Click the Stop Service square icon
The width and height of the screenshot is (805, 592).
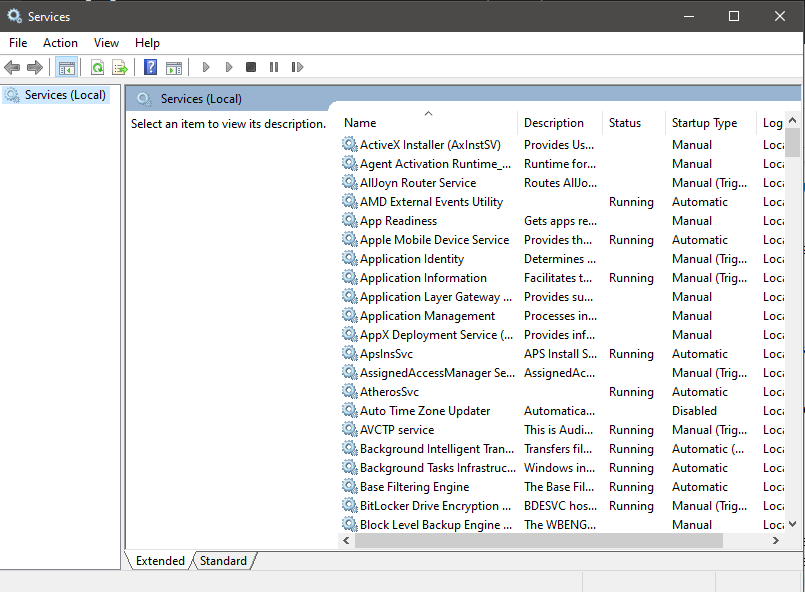(251, 67)
